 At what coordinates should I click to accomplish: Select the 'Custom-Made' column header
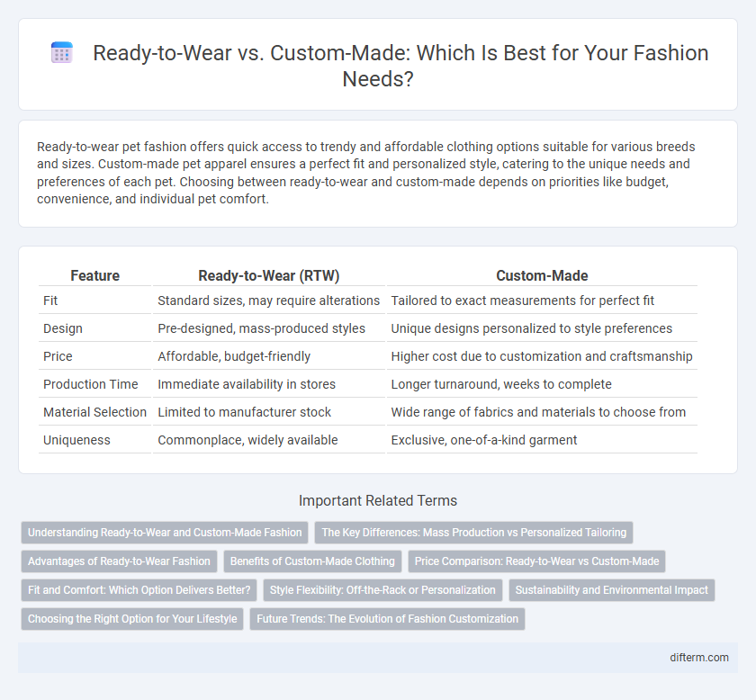tap(542, 275)
